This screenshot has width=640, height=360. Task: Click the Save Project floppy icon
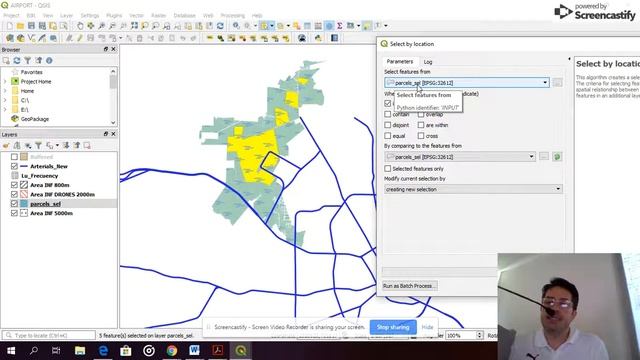[31, 26]
